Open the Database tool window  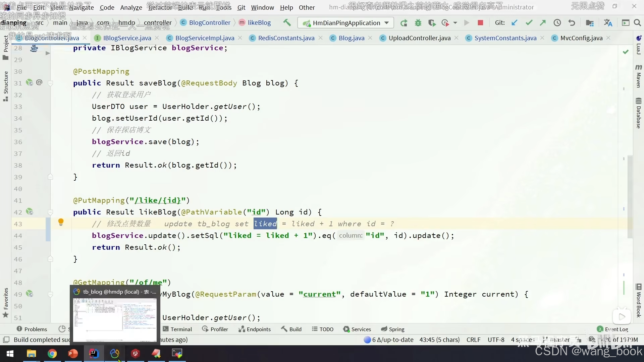tap(639, 113)
